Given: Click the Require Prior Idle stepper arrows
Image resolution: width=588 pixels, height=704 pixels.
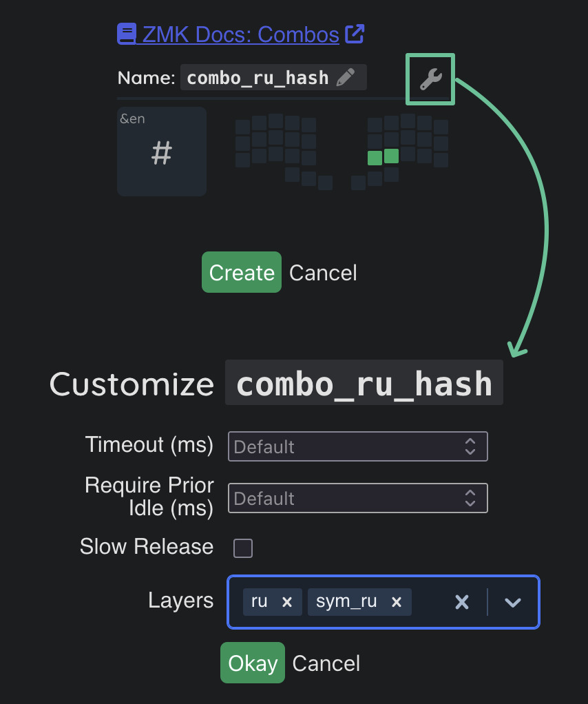Looking at the screenshot, I should click(470, 498).
